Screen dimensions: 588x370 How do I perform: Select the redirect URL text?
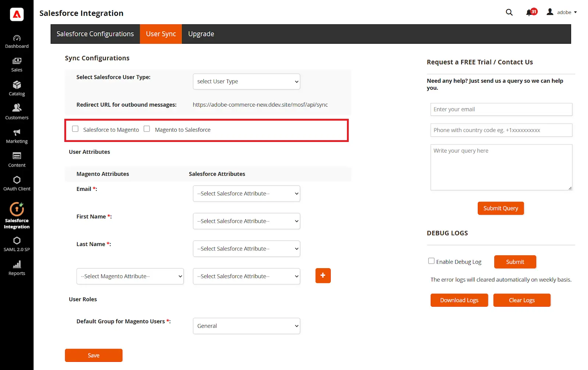(x=260, y=105)
